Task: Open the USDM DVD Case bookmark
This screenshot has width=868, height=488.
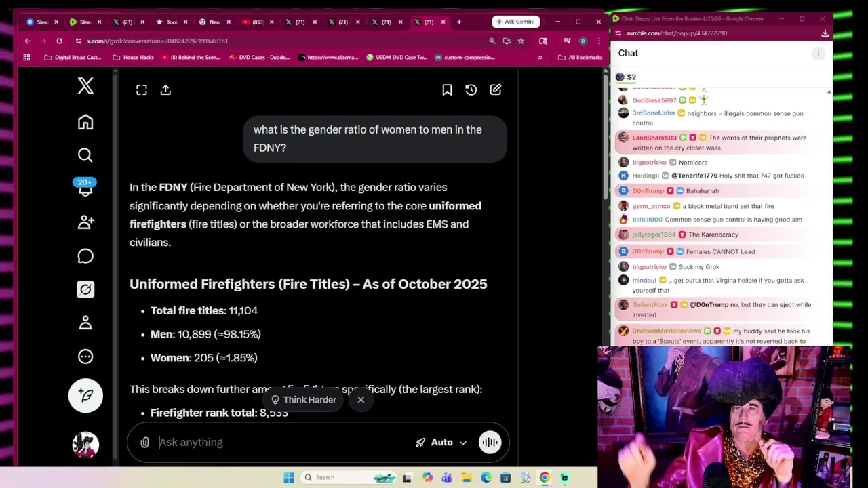Action: (x=397, y=58)
